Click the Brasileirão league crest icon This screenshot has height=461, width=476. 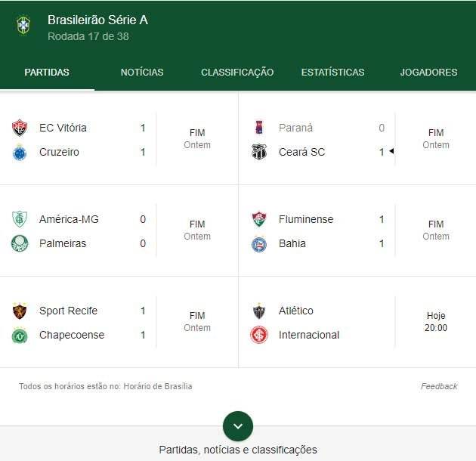coord(23,25)
